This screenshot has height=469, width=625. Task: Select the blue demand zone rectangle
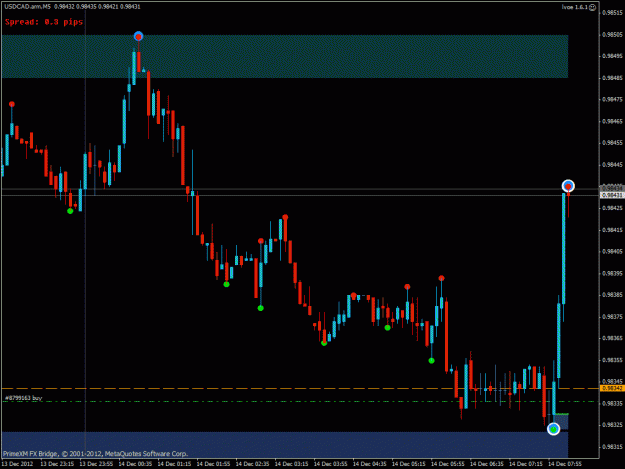pyautogui.click(x=285, y=444)
